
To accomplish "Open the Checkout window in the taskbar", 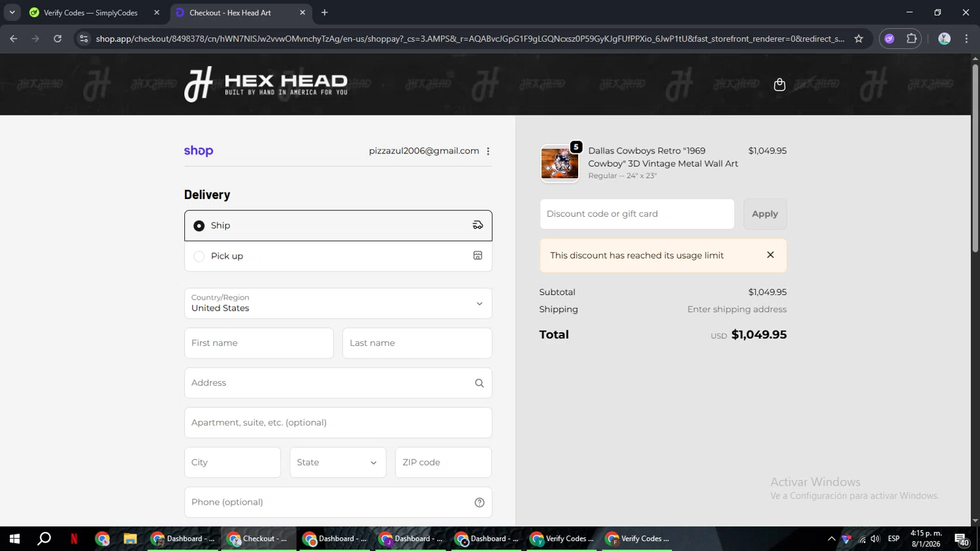I will [259, 539].
